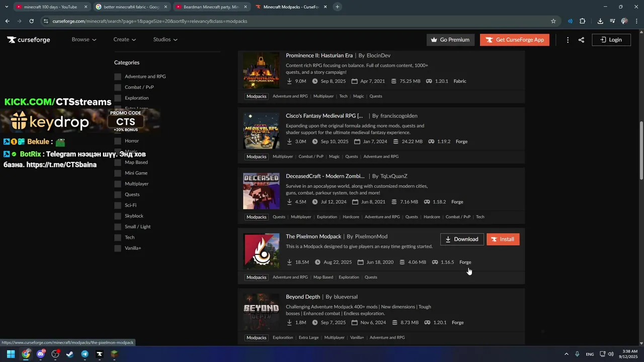
Task: Open Windows Start menu
Action: coord(11,354)
